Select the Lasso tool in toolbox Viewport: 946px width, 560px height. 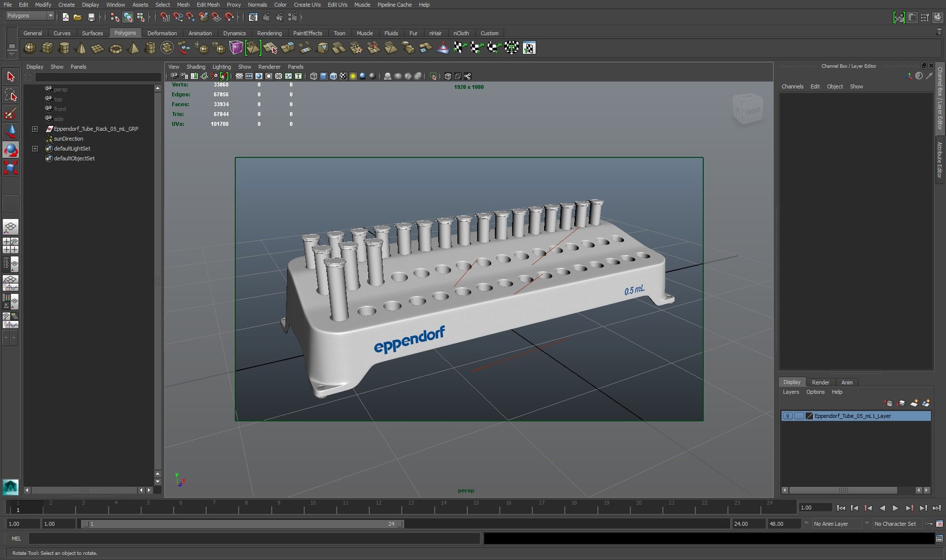(10, 95)
